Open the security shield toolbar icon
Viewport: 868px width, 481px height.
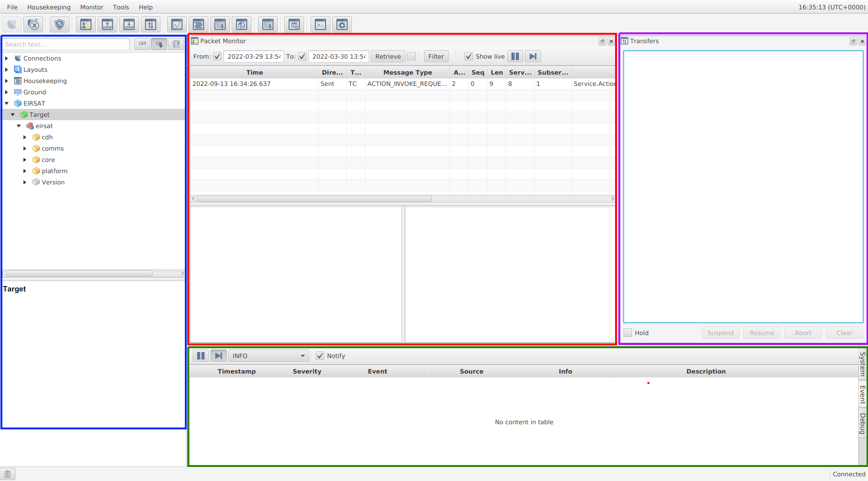click(60, 24)
